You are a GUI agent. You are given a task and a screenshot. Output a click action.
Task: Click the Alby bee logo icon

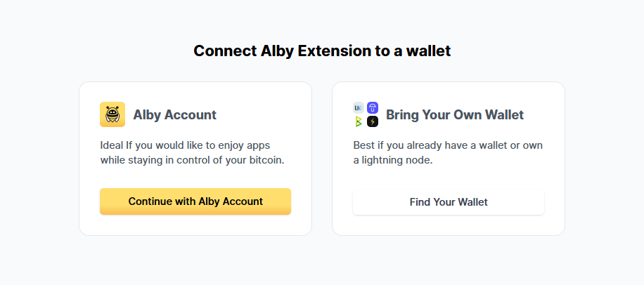pos(112,114)
